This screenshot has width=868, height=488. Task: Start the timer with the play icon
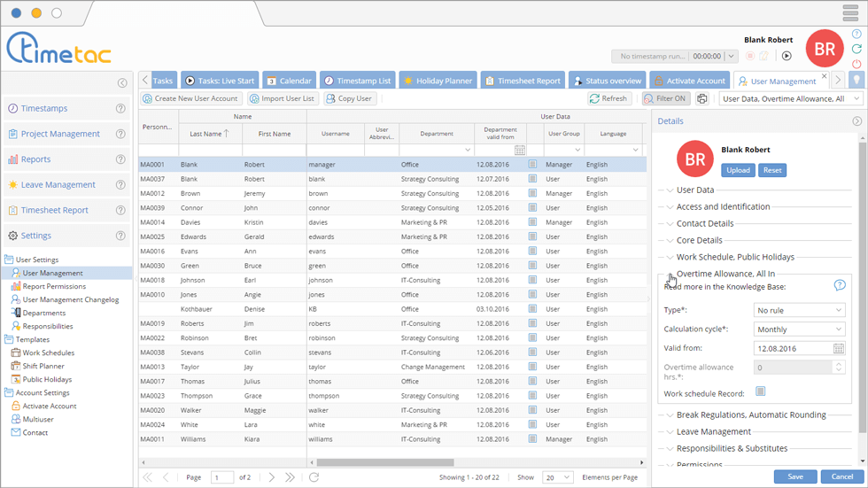pos(787,56)
